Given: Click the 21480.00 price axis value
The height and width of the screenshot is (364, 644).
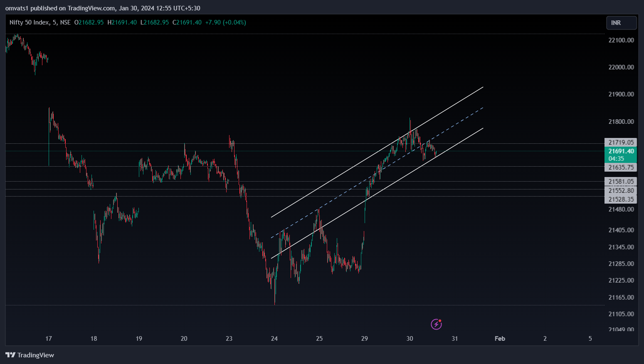Looking at the screenshot, I should (621, 209).
